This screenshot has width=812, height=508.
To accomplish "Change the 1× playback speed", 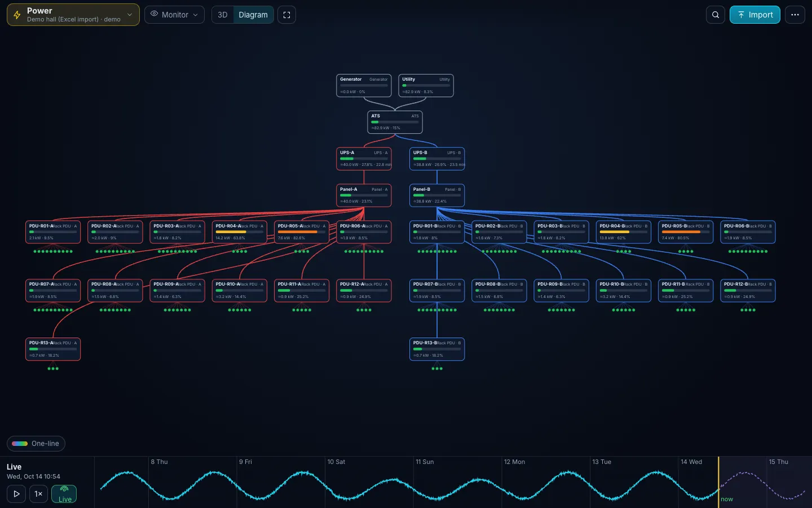I will (38, 494).
